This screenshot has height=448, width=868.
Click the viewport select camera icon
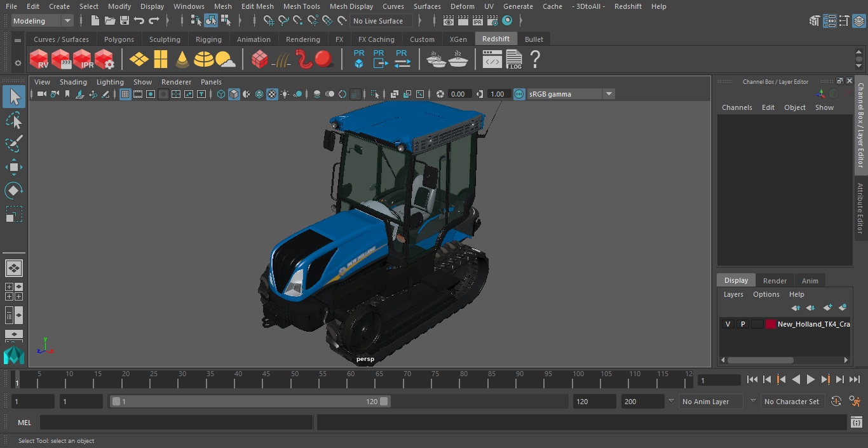(x=41, y=94)
